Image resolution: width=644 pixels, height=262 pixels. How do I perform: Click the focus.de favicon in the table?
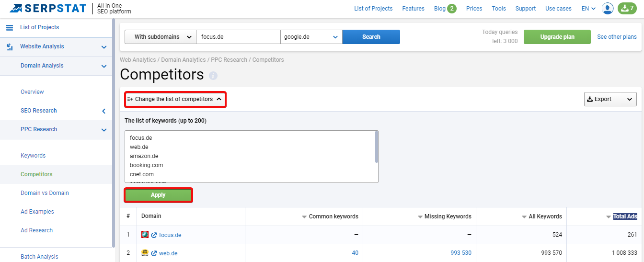coord(145,235)
